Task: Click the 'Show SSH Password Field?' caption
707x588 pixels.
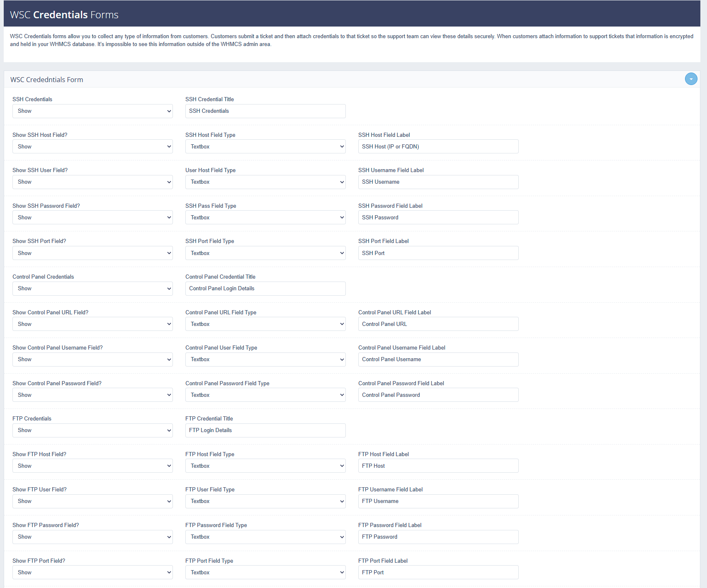Action: pyautogui.click(x=46, y=206)
